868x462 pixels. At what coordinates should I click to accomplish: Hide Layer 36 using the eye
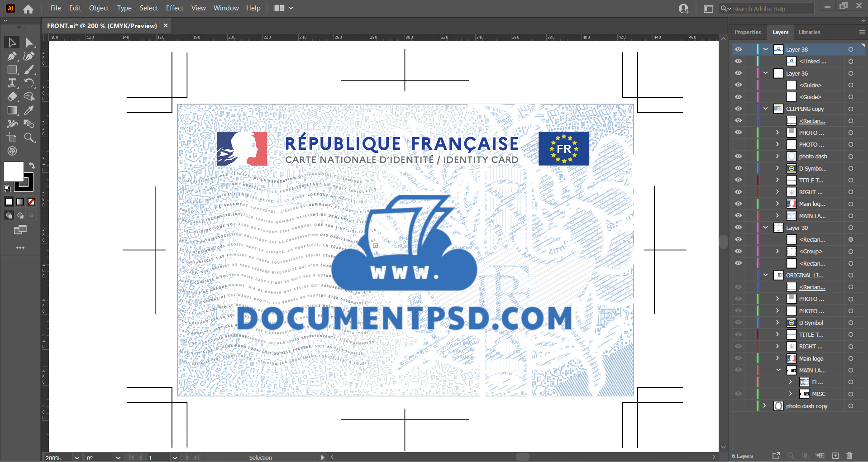click(x=738, y=73)
